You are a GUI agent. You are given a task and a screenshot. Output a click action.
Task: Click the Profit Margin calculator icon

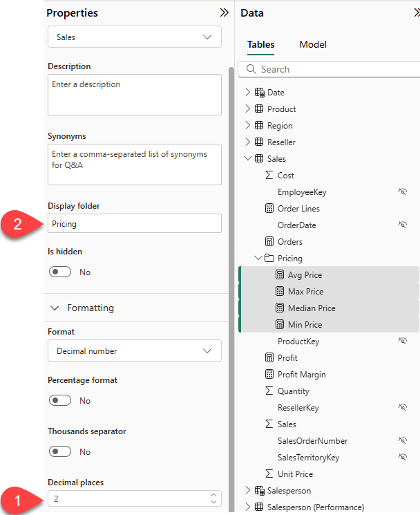tap(269, 375)
